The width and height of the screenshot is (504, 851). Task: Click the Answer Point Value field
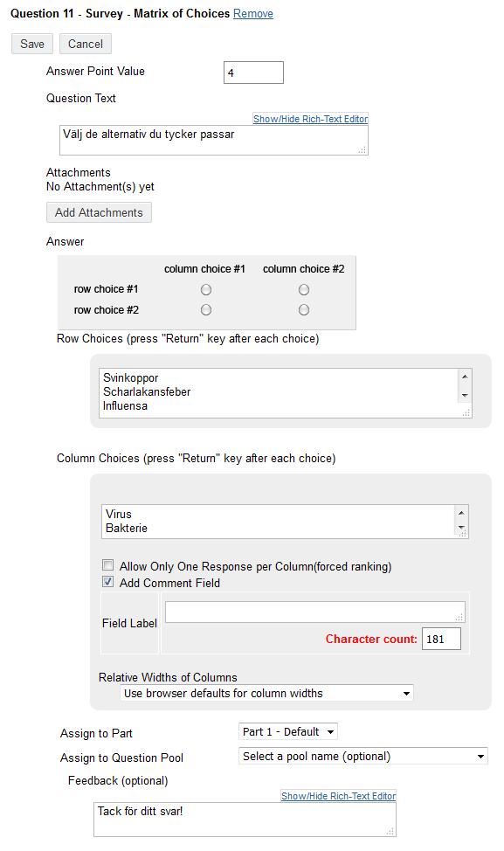[x=253, y=73]
